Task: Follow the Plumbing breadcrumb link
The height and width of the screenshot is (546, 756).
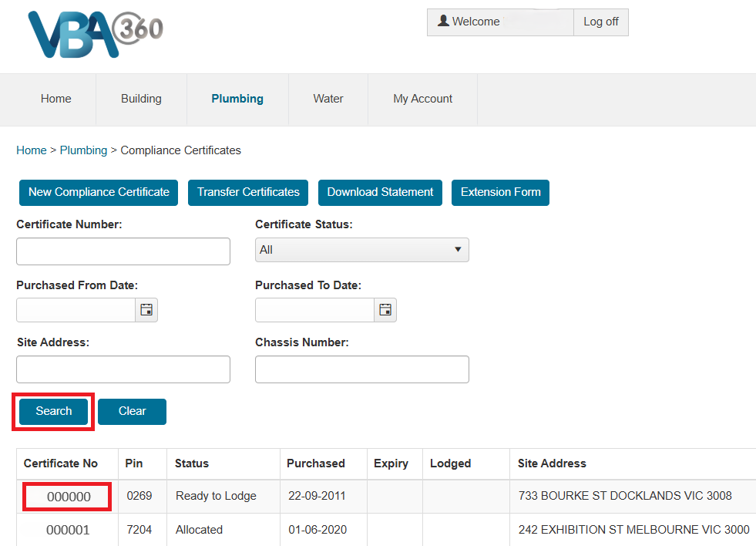Action: pos(83,150)
